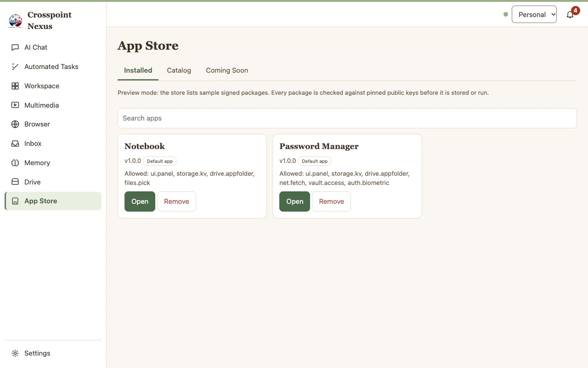Screen dimensions: 588x368
Task: Click the Browser globe icon
Action: [x=15, y=124]
